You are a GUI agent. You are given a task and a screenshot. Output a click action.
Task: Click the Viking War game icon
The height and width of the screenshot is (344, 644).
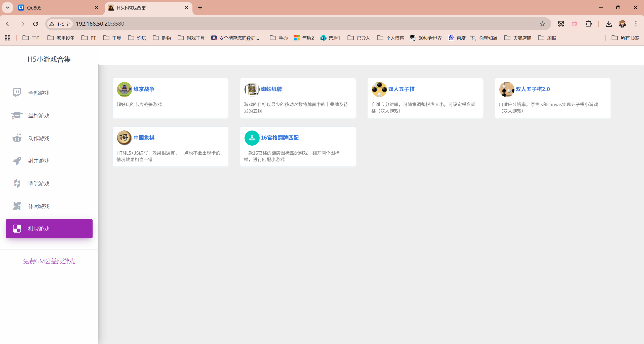pos(124,89)
